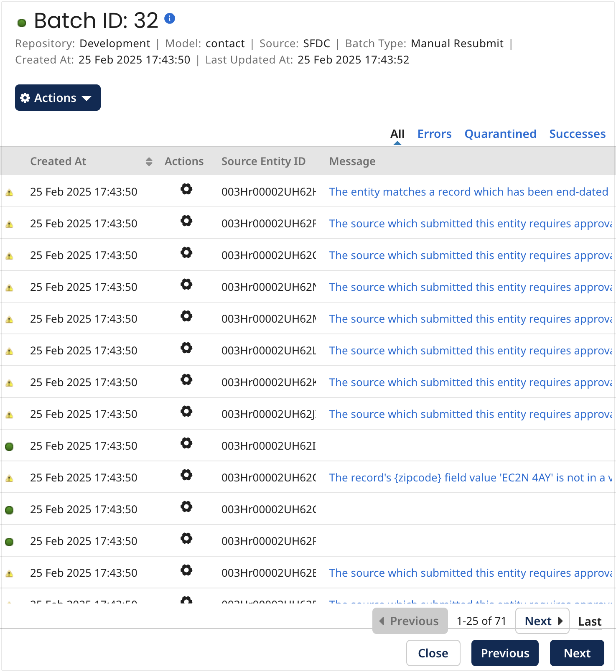Open gear actions in the 003Hr00002UH62K row
Screen dimensions: 616x672
(x=186, y=379)
